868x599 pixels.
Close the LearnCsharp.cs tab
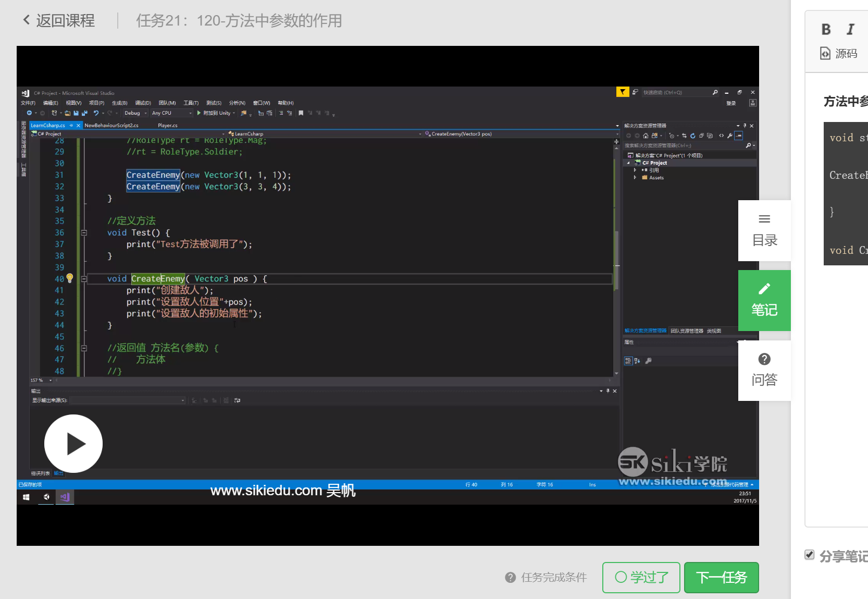coord(78,125)
